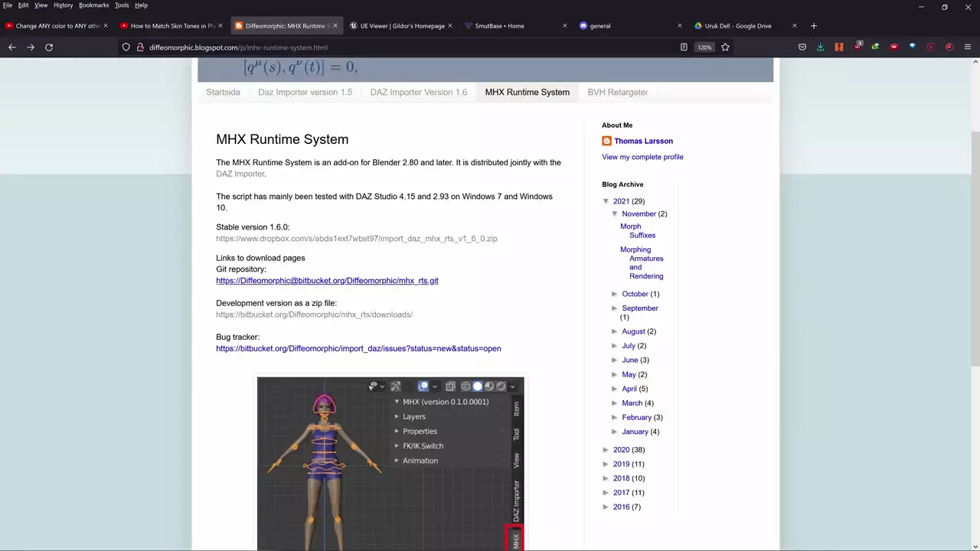Image resolution: width=980 pixels, height=551 pixels.
Task: Reload the current page
Action: (x=49, y=47)
